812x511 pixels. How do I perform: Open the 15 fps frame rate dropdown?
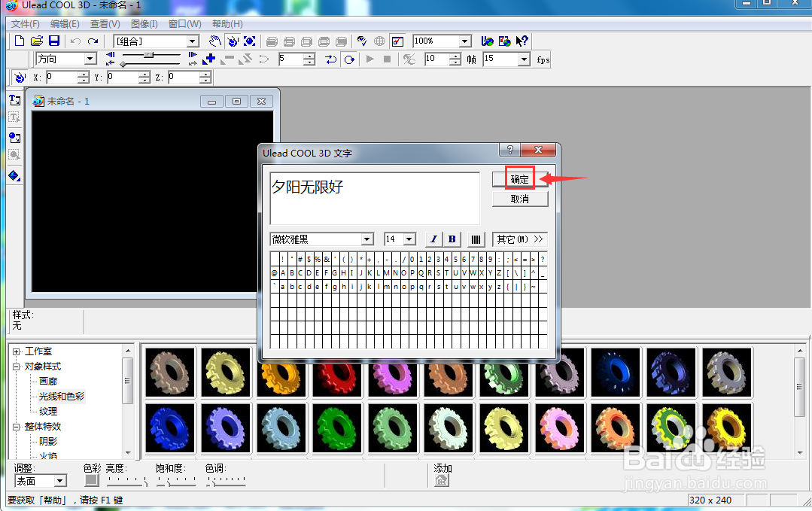pos(524,59)
